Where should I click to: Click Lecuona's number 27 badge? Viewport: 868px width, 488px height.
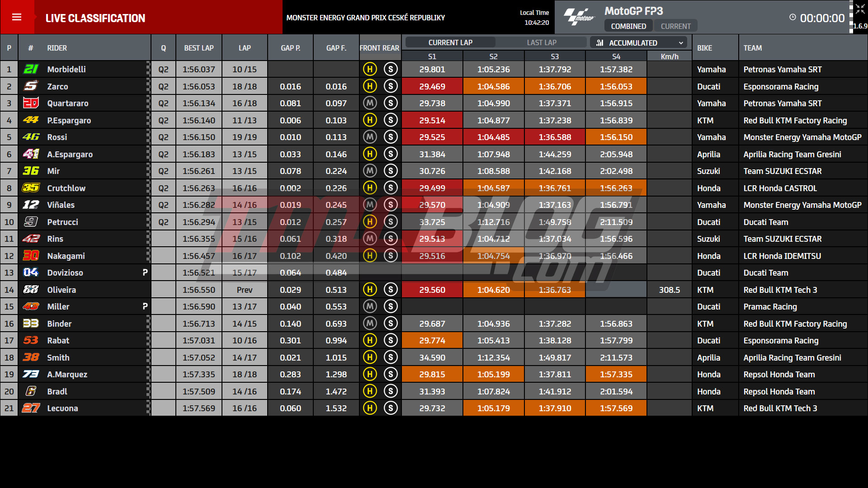31,408
